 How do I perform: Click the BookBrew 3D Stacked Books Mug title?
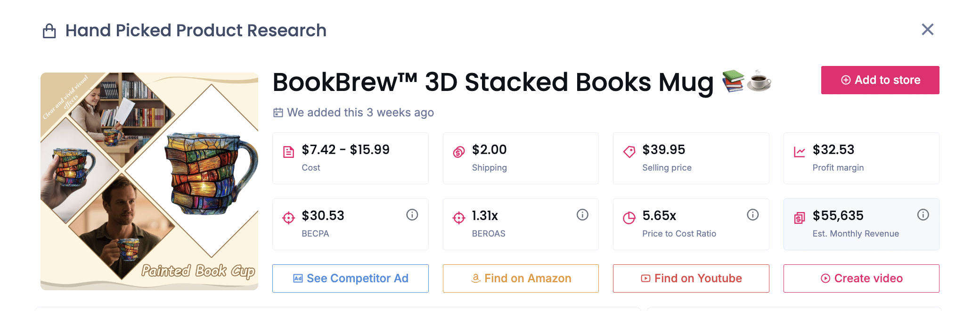click(x=493, y=82)
